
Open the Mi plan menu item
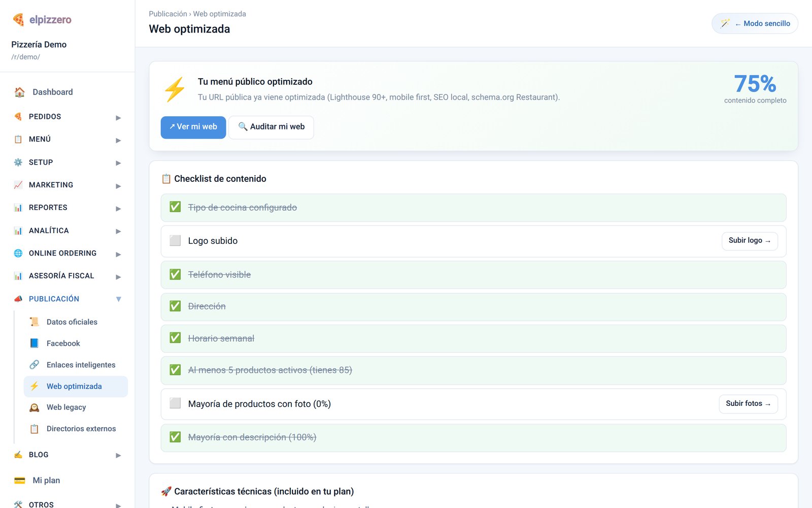pos(67,480)
